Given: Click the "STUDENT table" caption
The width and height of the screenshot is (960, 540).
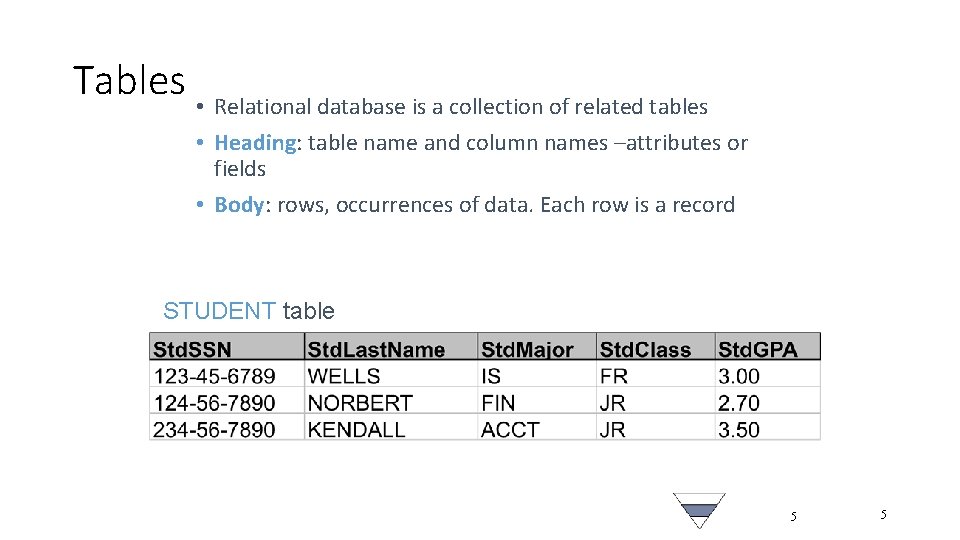Looking at the screenshot, I should click(x=248, y=311).
